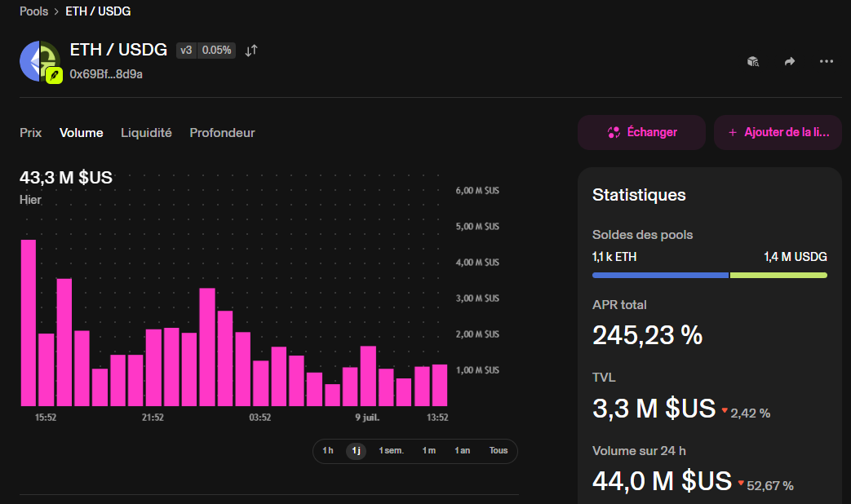Switch to the Prix tab
The width and height of the screenshot is (851, 504).
(x=30, y=133)
